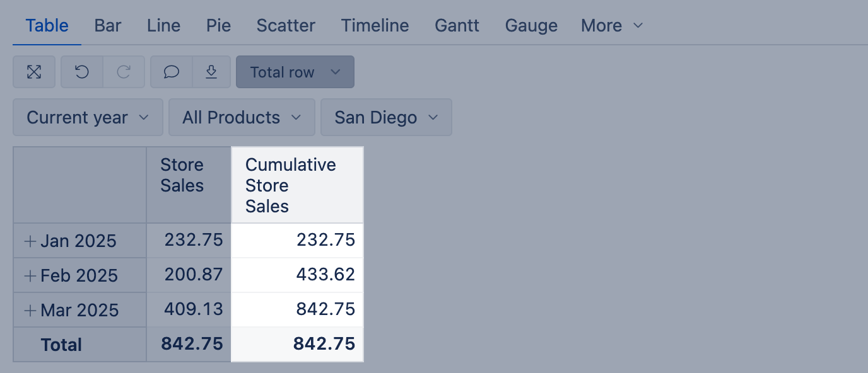
Task: Expand the Feb 2025 row
Action: pyautogui.click(x=30, y=275)
